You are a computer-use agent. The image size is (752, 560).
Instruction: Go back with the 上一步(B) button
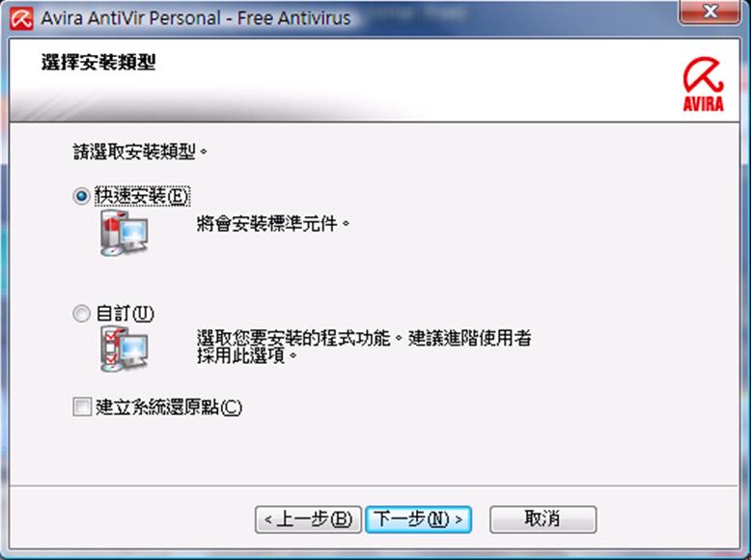(308, 519)
